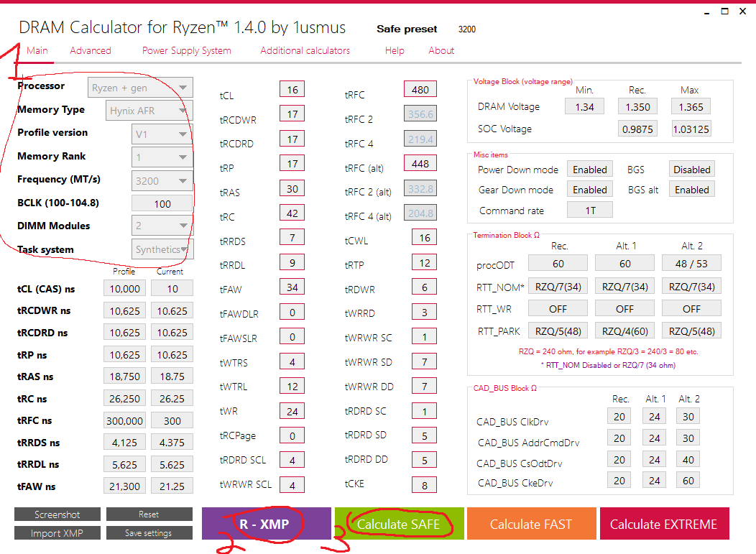Click DRAM Voltage Min 1.34 field
The width and height of the screenshot is (756, 554).
(584, 107)
